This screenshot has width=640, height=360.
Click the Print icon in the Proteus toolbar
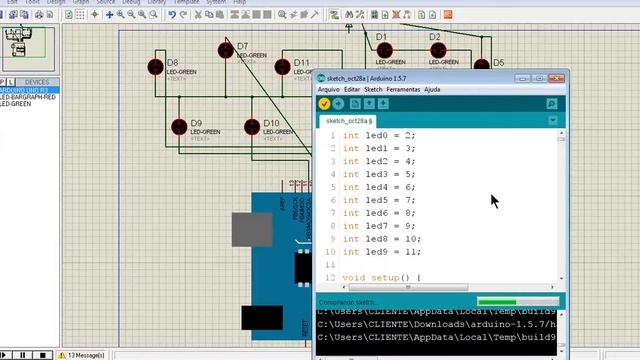pyautogui.click(x=39, y=15)
